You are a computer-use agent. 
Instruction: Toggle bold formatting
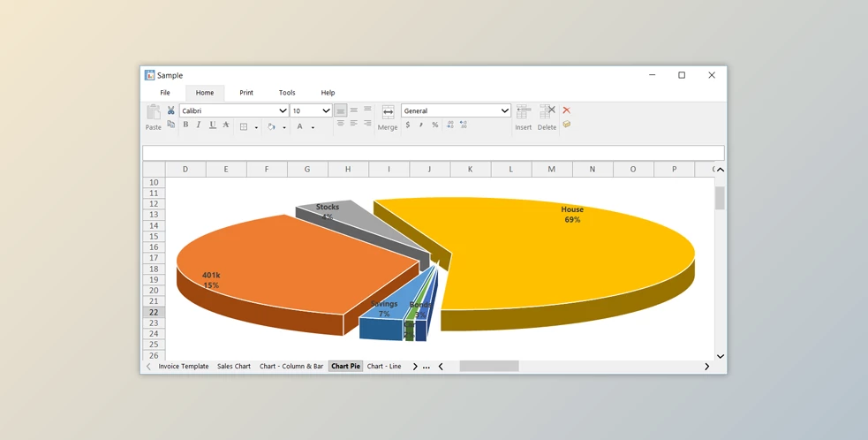pos(185,125)
